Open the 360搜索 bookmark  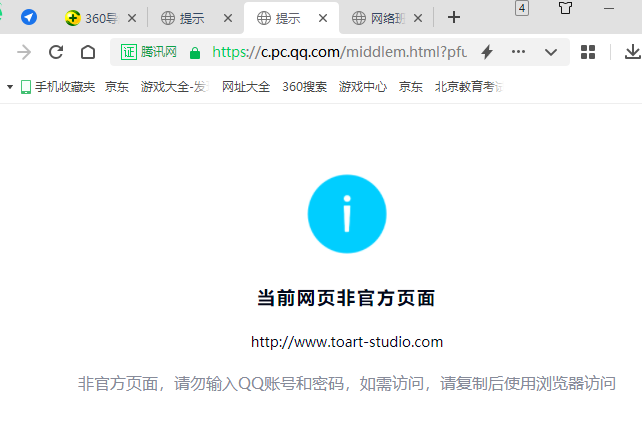tap(304, 87)
